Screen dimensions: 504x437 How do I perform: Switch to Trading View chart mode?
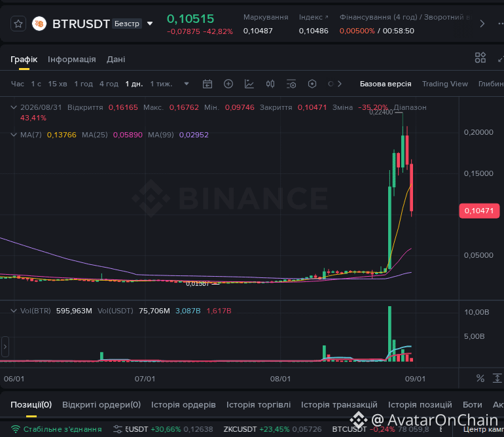click(x=445, y=84)
